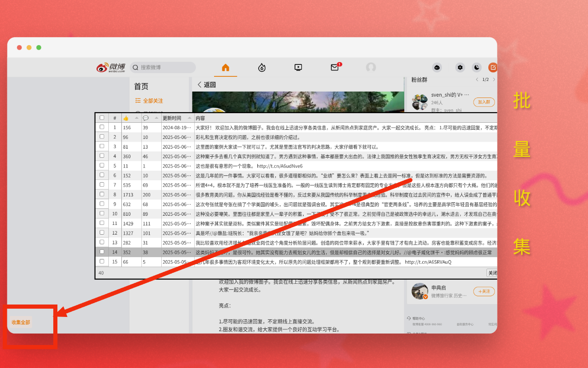The image size is (588, 368).
Task: Click the Weibo logo
Action: [111, 68]
